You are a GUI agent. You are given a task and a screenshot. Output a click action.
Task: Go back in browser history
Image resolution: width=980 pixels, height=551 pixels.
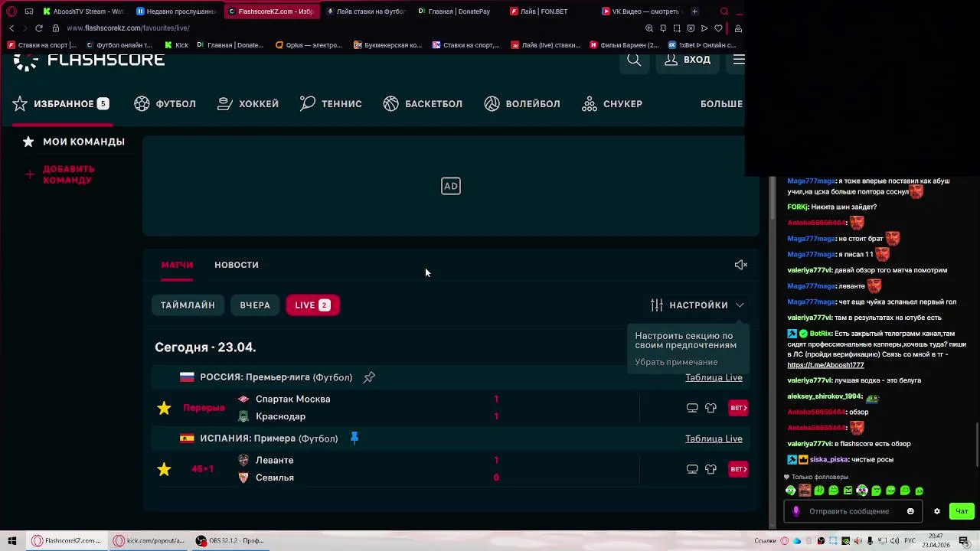click(x=11, y=28)
